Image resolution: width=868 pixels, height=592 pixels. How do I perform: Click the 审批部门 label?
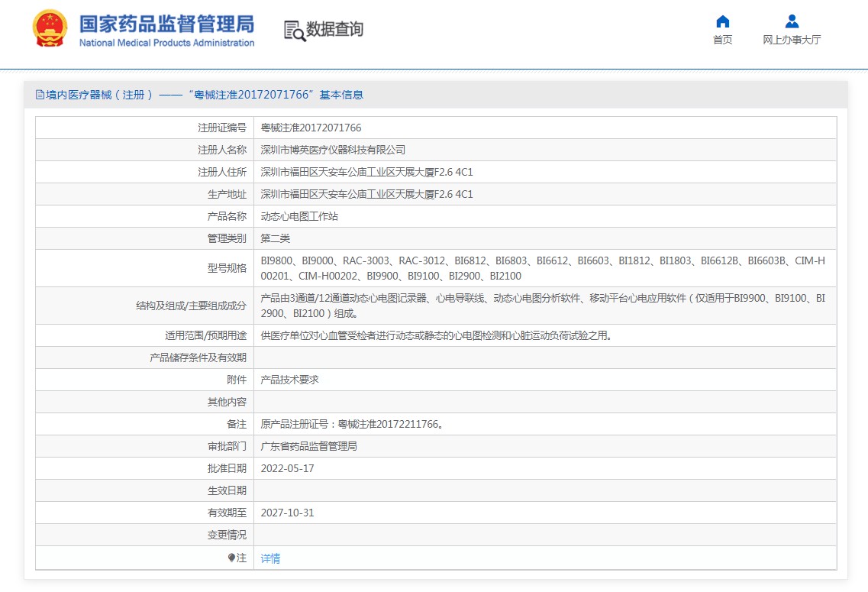click(x=227, y=446)
